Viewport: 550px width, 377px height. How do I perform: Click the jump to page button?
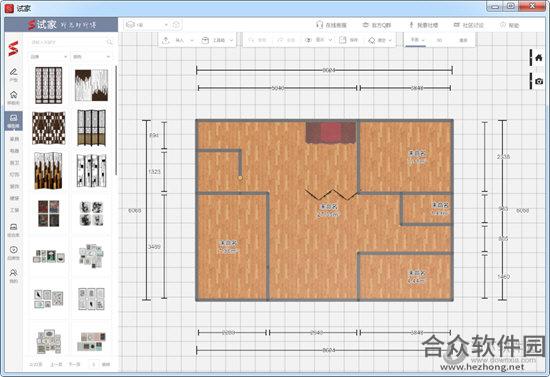[x=106, y=364]
